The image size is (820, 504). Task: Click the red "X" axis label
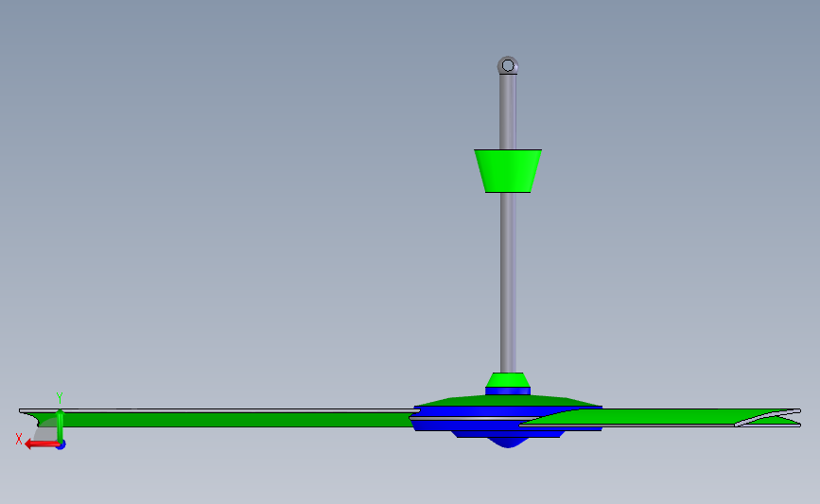pos(19,439)
